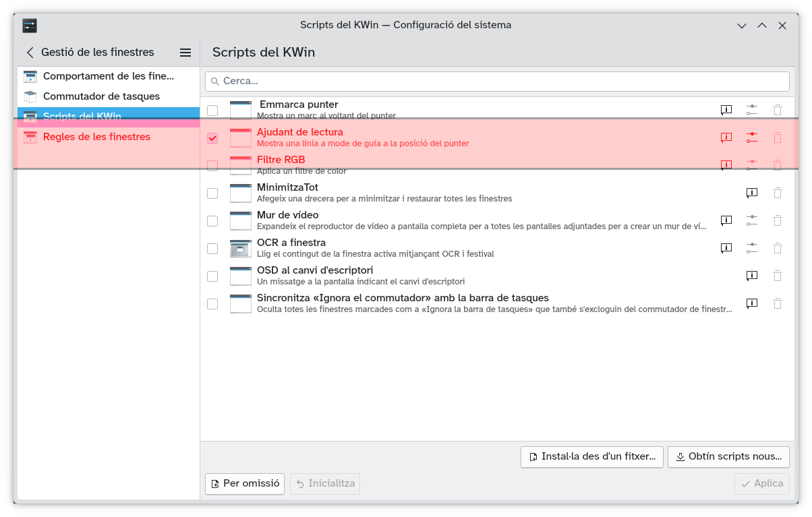Screen dimensions: 812x517
Task: Enable the Mur de vídeo checkbox
Action: (x=212, y=220)
